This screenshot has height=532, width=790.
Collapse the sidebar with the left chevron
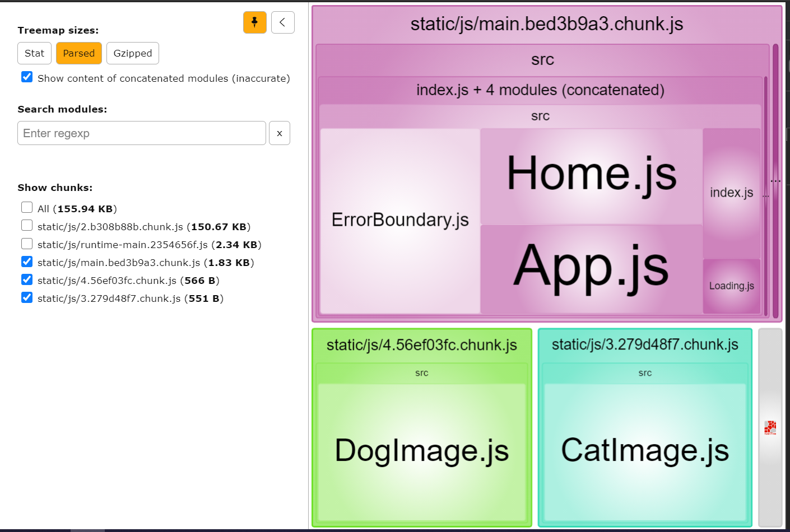tap(282, 22)
